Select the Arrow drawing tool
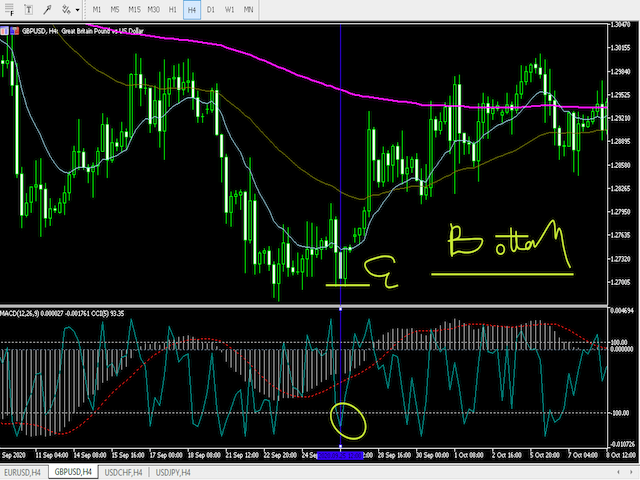Viewport: 640px width, 480px height. (x=47, y=9)
